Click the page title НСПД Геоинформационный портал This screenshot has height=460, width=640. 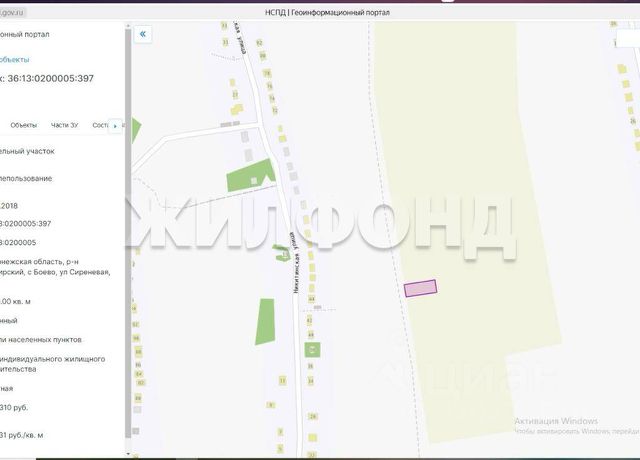click(x=327, y=13)
